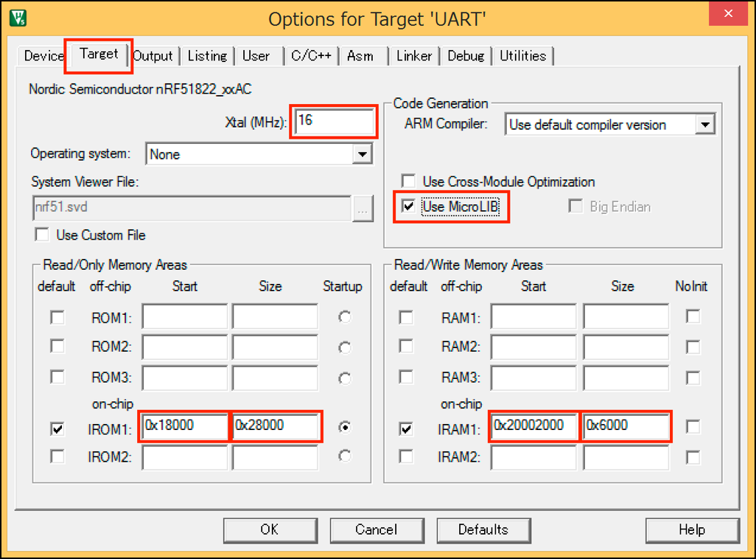Switch to the Debug tab
This screenshot has width=756, height=559.
pyautogui.click(x=466, y=56)
